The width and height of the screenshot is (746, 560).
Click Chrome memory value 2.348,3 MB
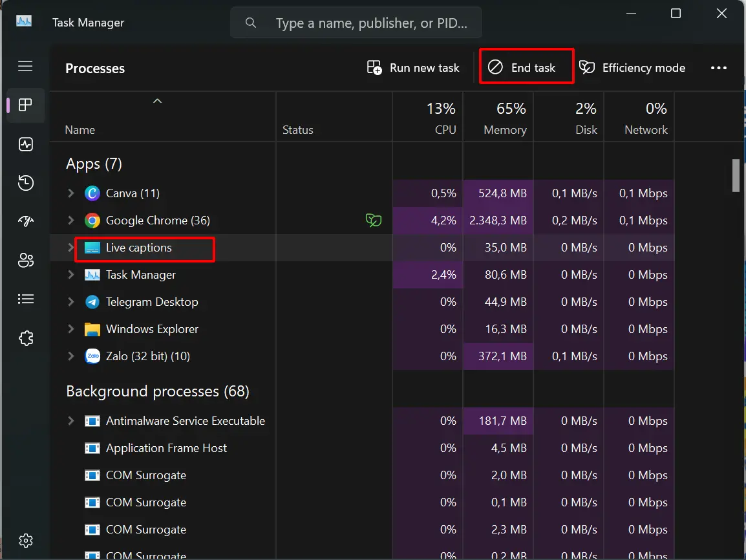tap(498, 221)
